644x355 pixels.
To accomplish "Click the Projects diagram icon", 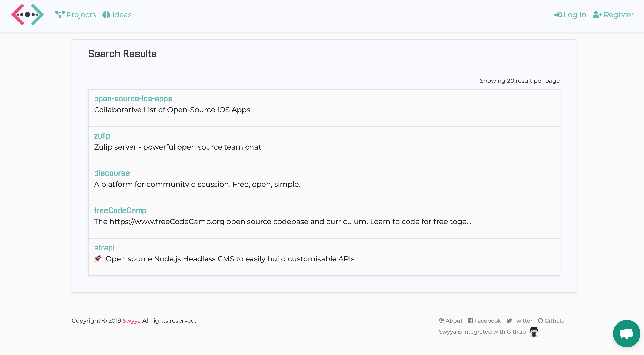I will tap(60, 15).
